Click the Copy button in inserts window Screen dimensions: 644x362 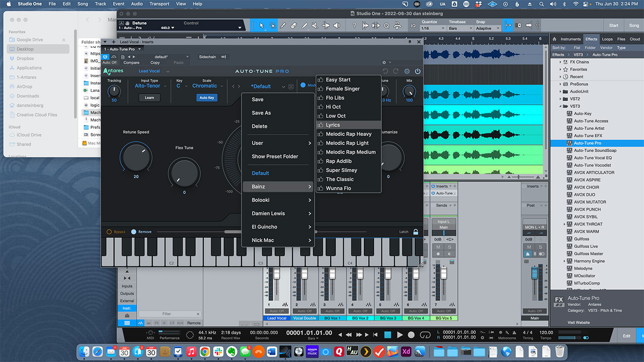(155, 63)
